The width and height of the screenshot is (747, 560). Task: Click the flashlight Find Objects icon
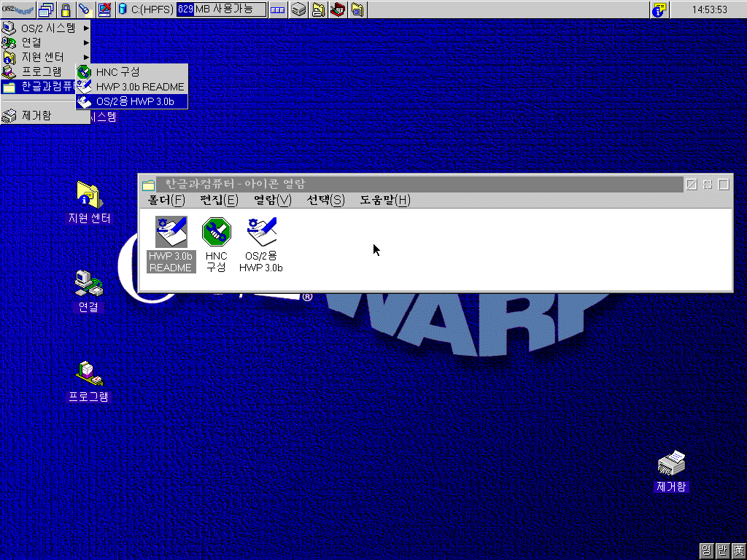click(85, 9)
